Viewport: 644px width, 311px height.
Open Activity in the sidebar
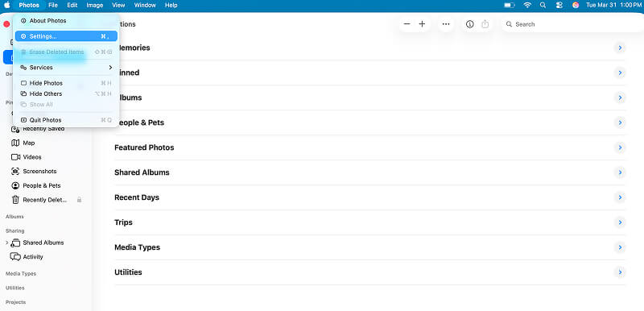click(x=33, y=257)
